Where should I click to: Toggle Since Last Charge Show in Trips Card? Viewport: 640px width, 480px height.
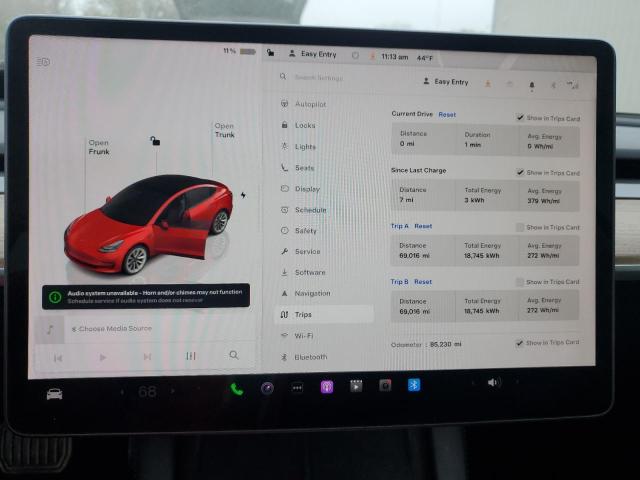520,172
